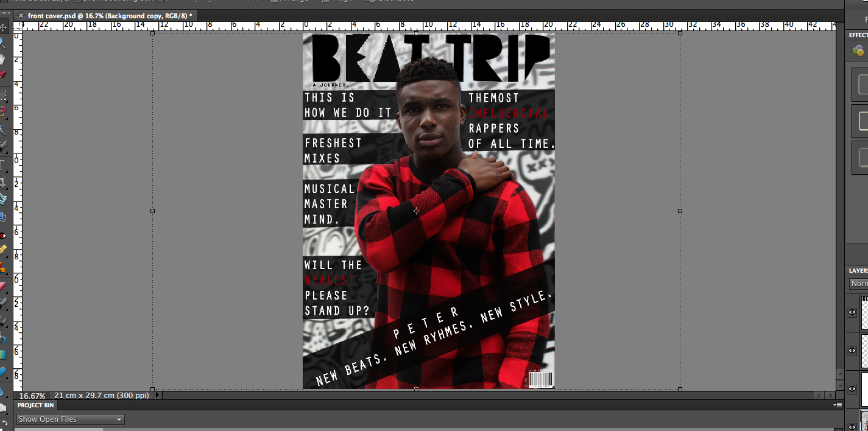This screenshot has width=868, height=431.
Task: Select the Magic Wand tool
Action: [x=3, y=130]
